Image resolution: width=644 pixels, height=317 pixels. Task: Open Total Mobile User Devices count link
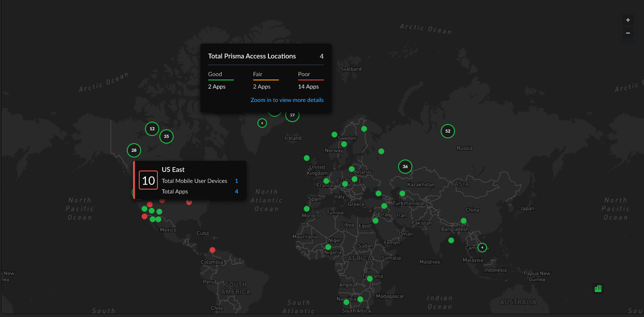click(236, 181)
